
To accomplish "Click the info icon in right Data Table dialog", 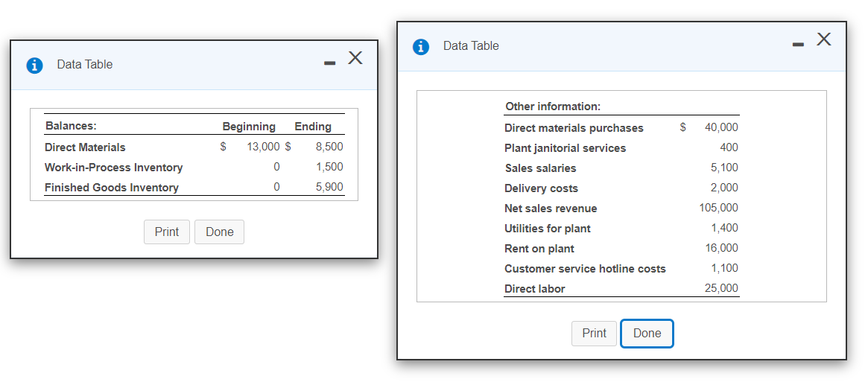I will click(x=421, y=46).
